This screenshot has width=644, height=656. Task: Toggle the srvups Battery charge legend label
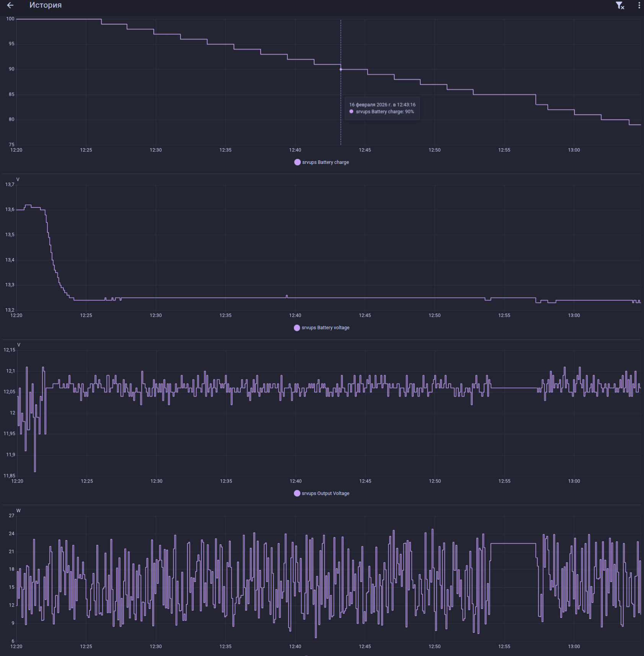[x=325, y=162]
